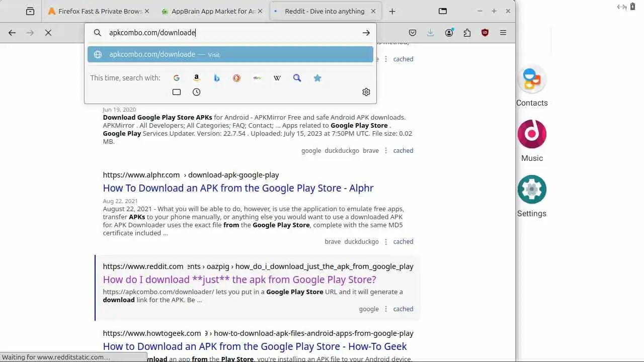Close the Reddit tab
644x362 pixels.
click(x=373, y=11)
